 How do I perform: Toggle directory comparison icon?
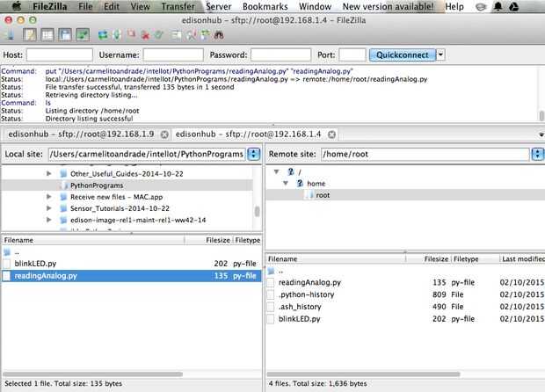tap(191, 35)
